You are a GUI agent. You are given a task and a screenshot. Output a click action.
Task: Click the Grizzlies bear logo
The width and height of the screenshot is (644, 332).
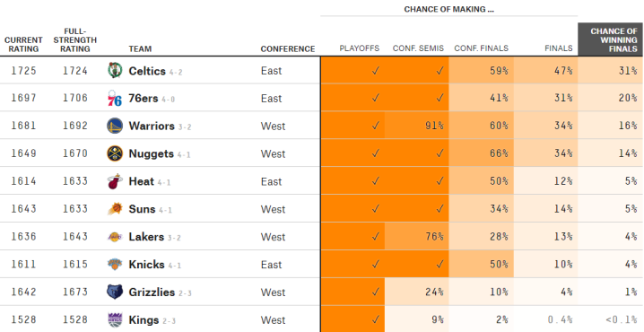pyautogui.click(x=115, y=293)
